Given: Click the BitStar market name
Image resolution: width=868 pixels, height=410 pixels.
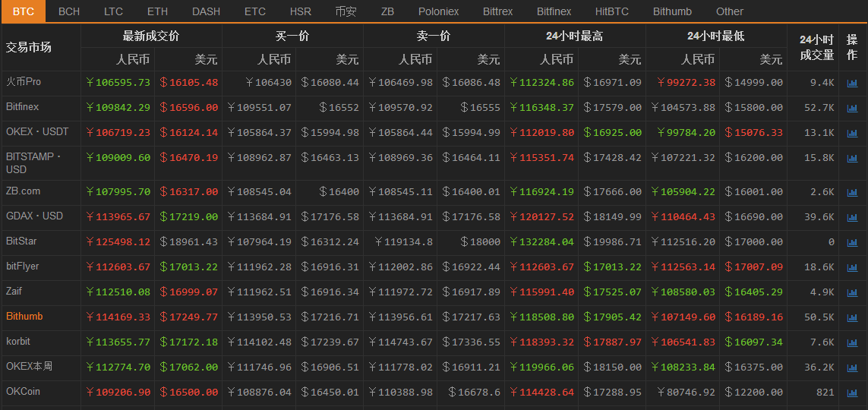Looking at the screenshot, I should tap(21, 241).
